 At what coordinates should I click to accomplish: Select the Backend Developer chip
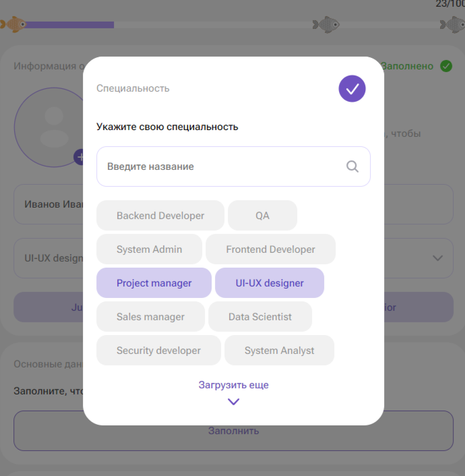tap(160, 216)
